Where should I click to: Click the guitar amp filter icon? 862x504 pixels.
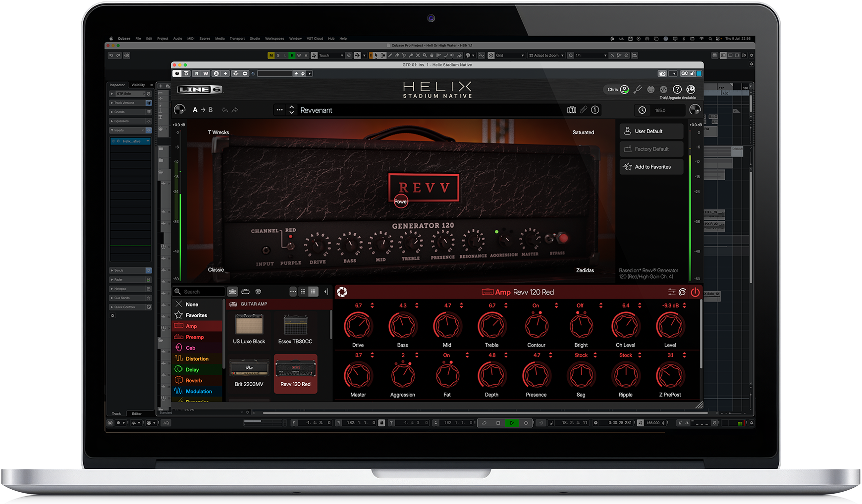[x=233, y=292]
